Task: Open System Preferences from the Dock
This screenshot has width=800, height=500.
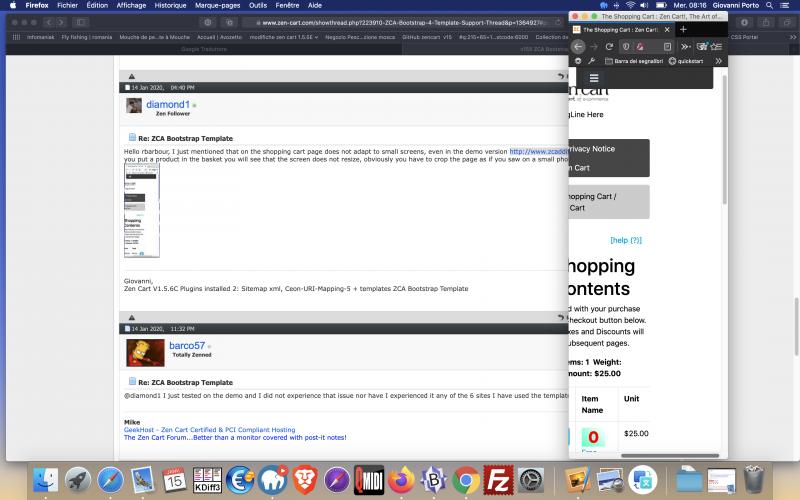Action: coord(531,480)
